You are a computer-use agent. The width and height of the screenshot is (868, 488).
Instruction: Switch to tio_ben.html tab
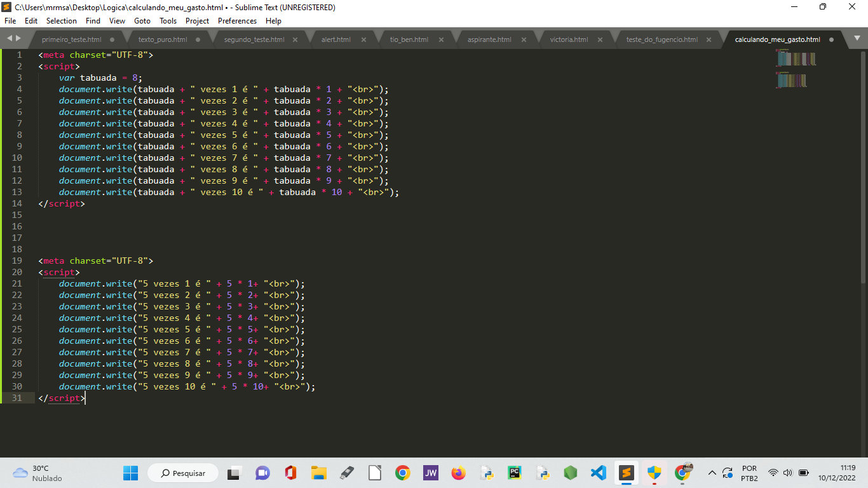pos(409,39)
